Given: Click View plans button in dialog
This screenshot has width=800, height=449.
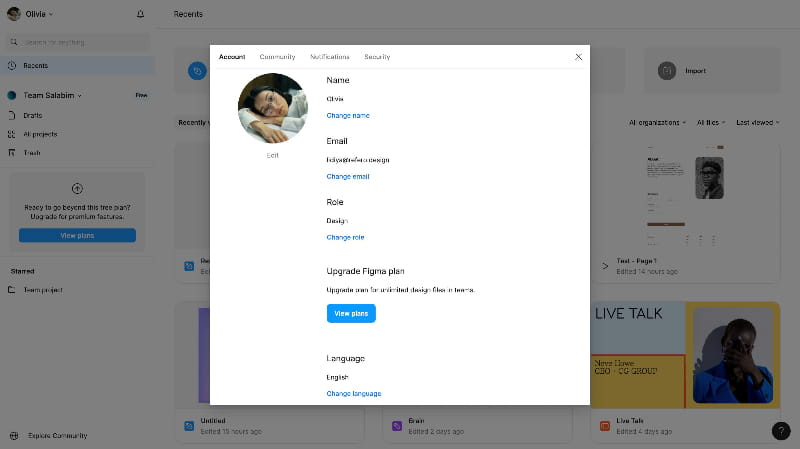Looking at the screenshot, I should 351,313.
